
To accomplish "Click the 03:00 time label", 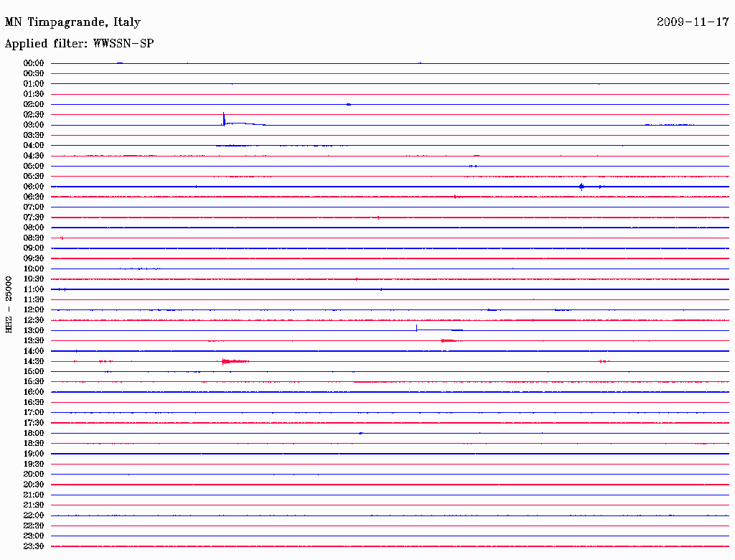I will [x=34, y=125].
